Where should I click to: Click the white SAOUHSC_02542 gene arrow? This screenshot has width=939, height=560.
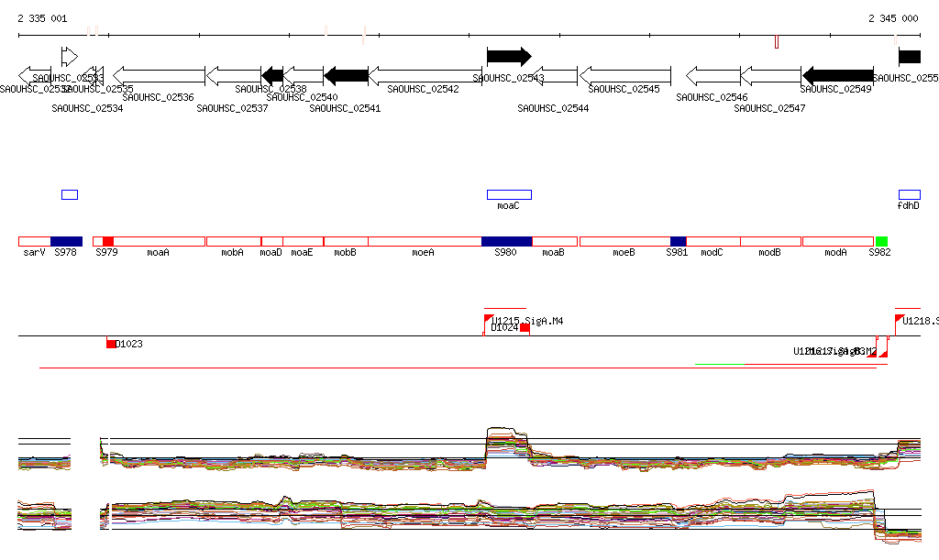425,75
